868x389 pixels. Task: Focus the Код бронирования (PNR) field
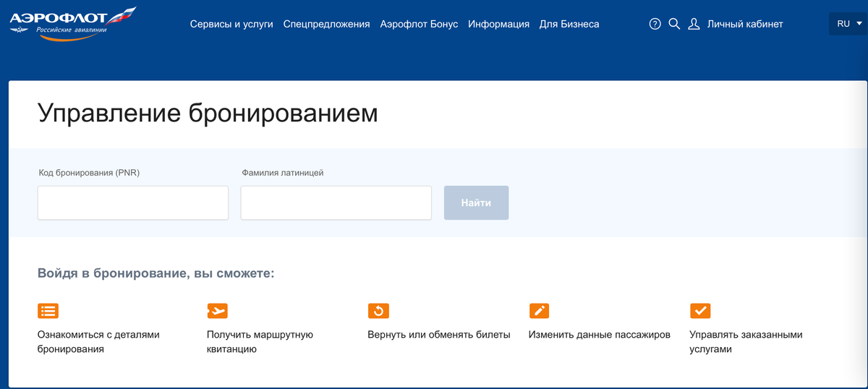pyautogui.click(x=133, y=202)
